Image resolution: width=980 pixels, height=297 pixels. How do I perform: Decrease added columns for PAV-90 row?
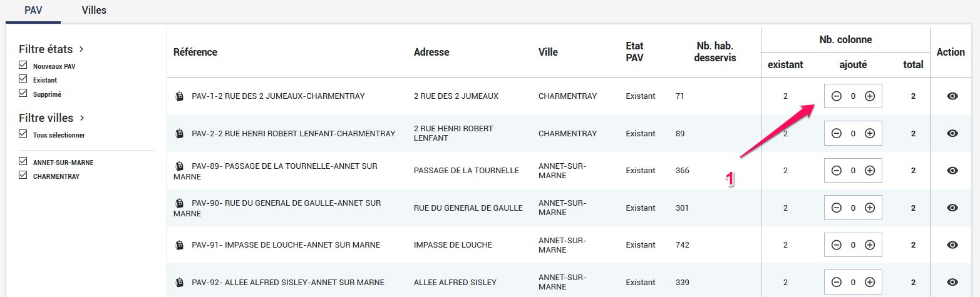click(x=837, y=208)
